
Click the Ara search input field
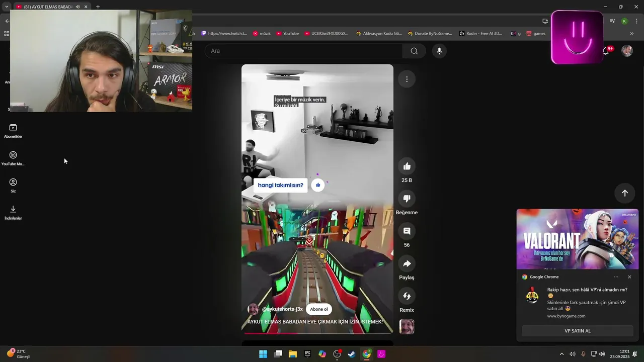point(304,51)
